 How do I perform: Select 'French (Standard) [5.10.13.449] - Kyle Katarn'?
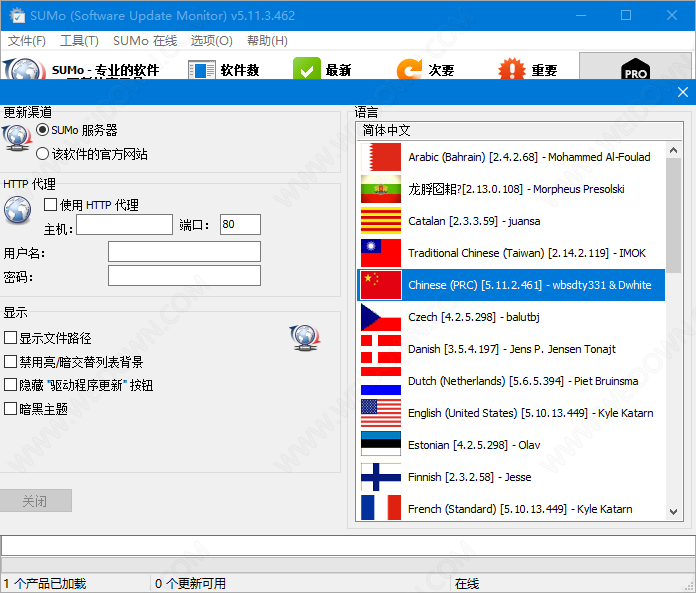511,508
